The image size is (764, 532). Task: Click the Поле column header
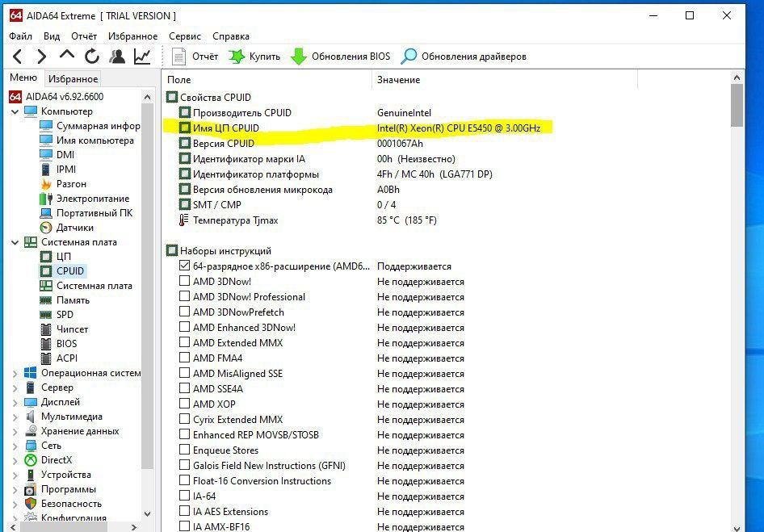pyautogui.click(x=267, y=80)
